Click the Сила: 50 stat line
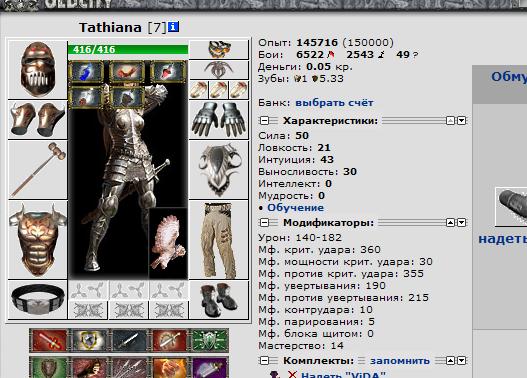 tap(284, 136)
